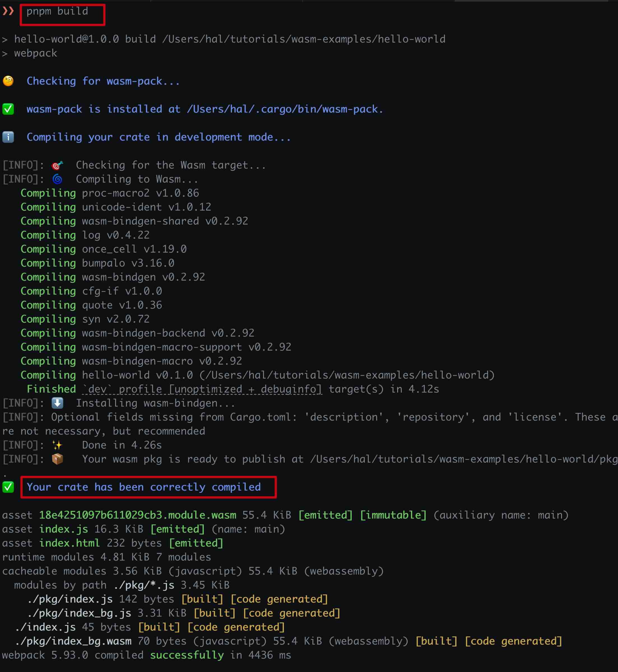This screenshot has width=618, height=672.
Task: Click the green checkmark beside wasm-pack is installed
Action: click(x=8, y=109)
